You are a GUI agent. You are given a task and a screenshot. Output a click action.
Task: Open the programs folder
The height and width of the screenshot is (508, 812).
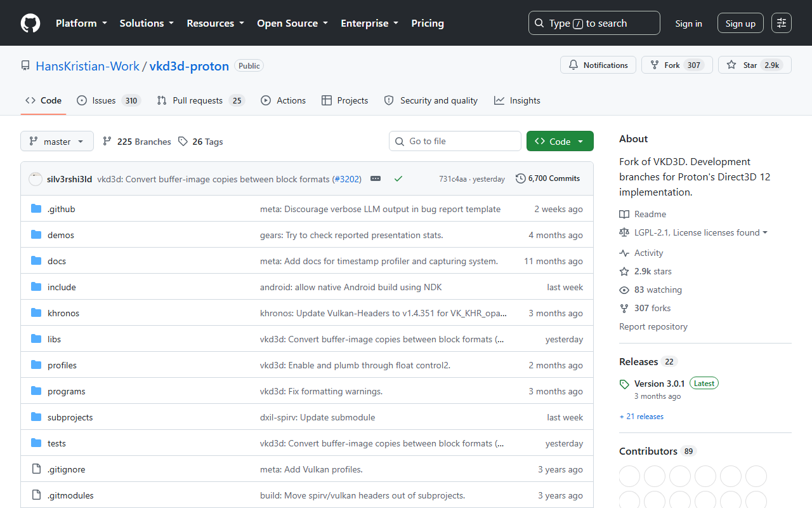point(67,391)
